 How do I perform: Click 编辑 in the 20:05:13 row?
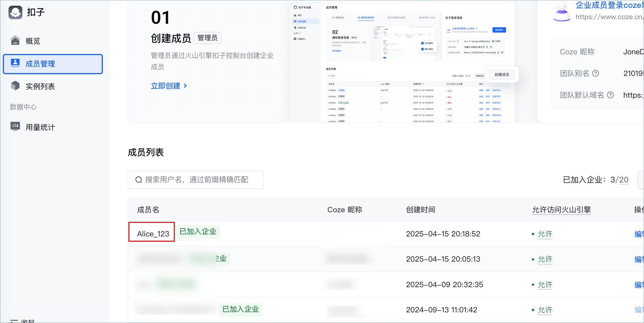639,259
